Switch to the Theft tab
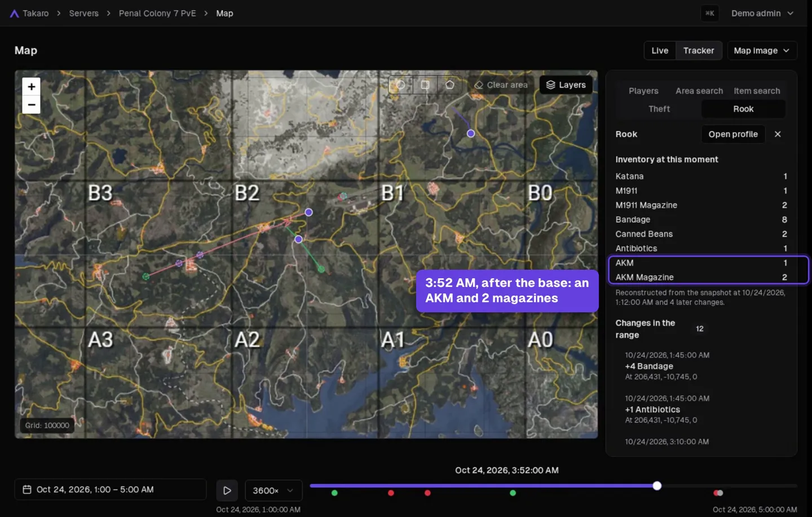The width and height of the screenshot is (812, 517). tap(659, 109)
